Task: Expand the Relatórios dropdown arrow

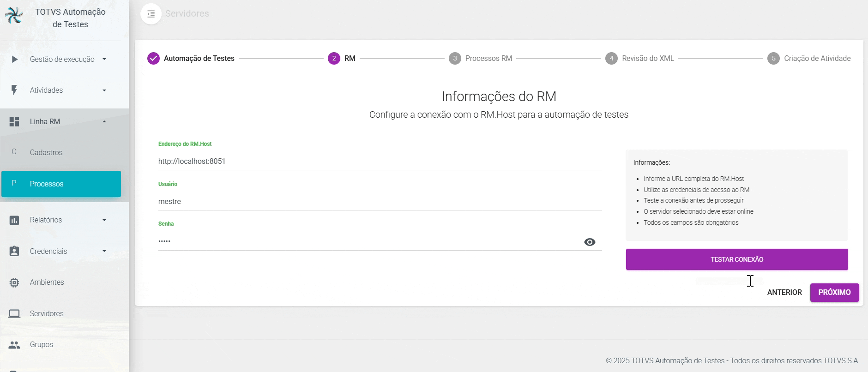Action: [104, 220]
